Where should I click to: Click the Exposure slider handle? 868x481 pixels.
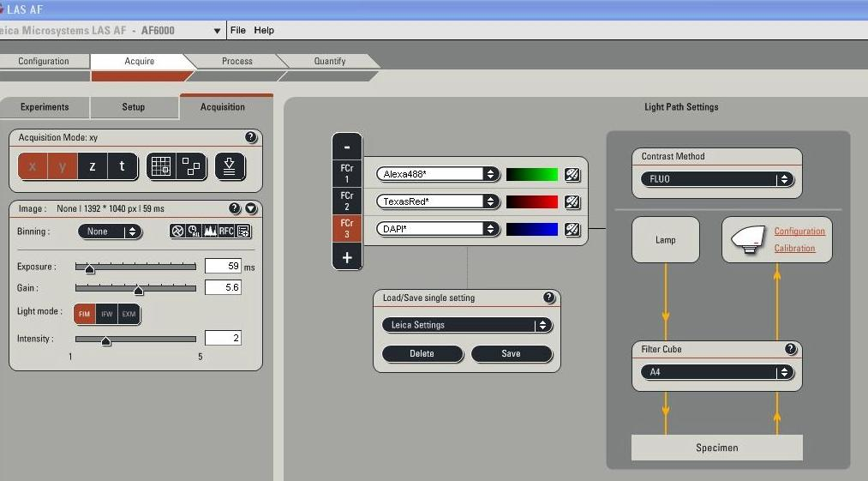pos(90,268)
